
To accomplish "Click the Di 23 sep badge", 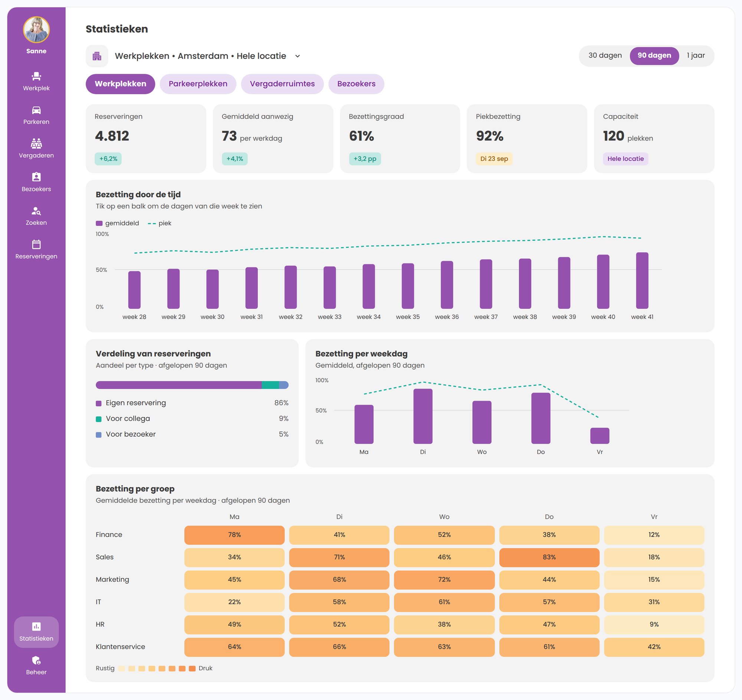I will tap(494, 159).
